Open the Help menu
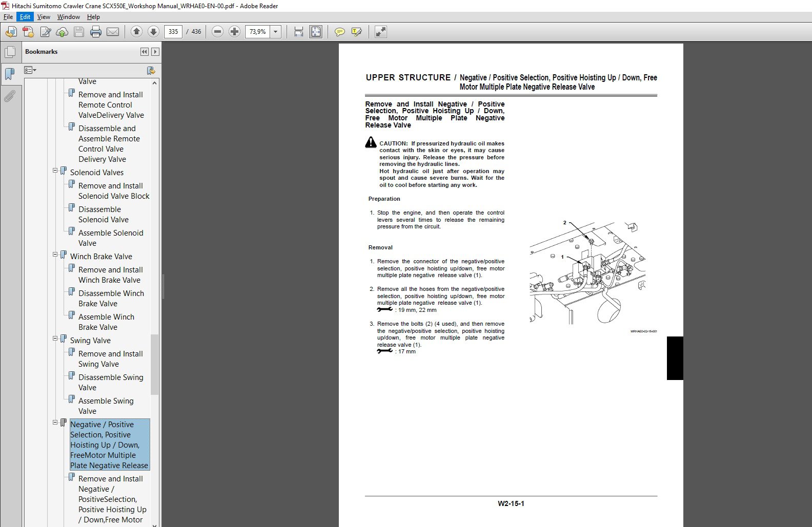Viewport: 812px width, 527px height. tap(93, 17)
